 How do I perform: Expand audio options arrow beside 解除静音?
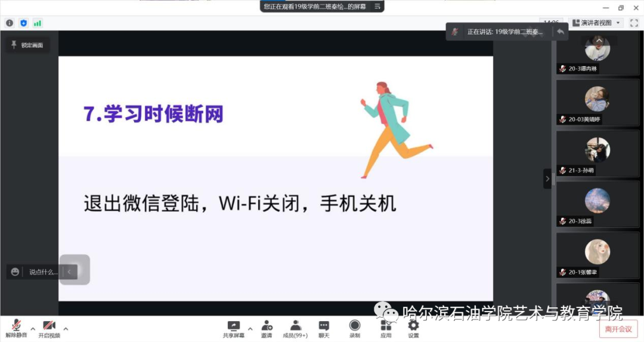[33, 328]
